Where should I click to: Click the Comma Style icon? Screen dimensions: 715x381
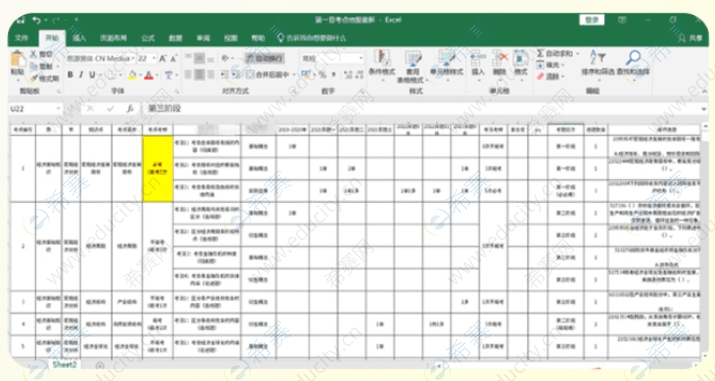click(x=334, y=75)
